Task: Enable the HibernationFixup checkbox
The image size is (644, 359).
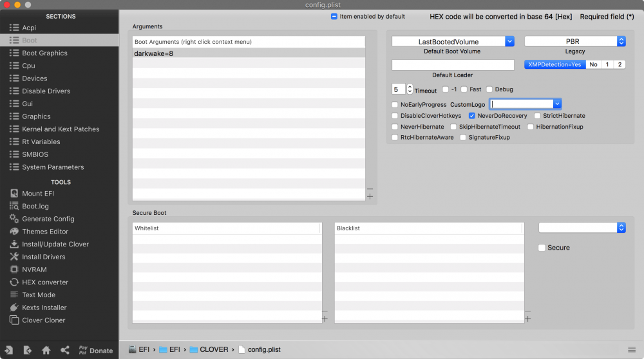Action: pos(530,127)
